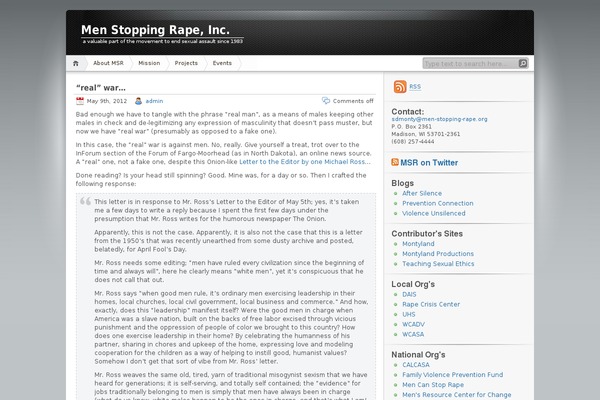The height and width of the screenshot is (400, 600).
Task: Click the Men Stopping Rape, Inc. site title
Action: [155, 30]
